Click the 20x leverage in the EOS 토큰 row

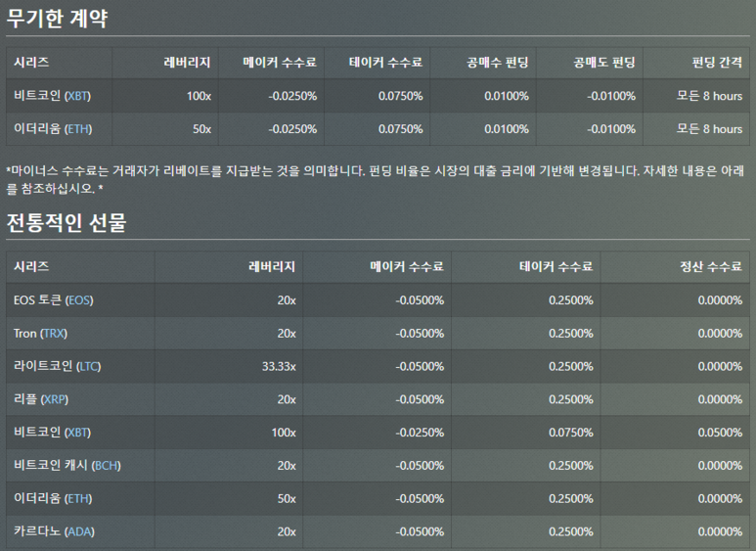[287, 300]
